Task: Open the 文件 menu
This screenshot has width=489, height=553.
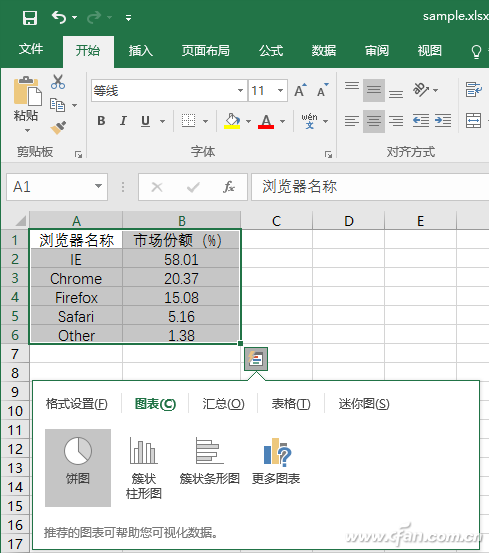Action: [x=31, y=49]
